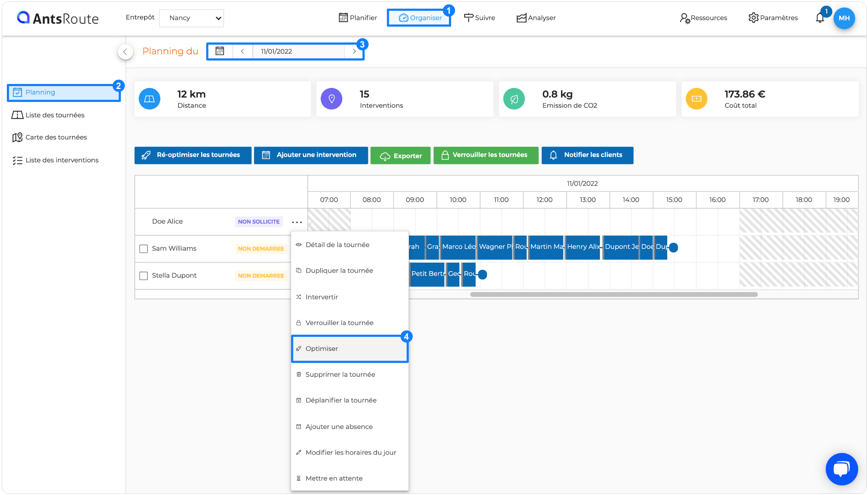The width and height of the screenshot is (868, 495).
Task: Click the 10:00 timeline hour header
Action: pos(458,200)
